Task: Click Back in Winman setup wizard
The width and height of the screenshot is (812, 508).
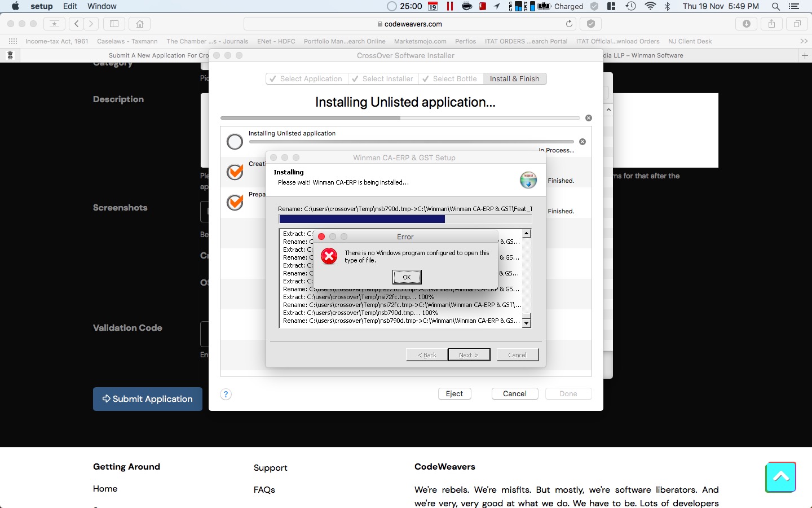Action: (x=427, y=354)
